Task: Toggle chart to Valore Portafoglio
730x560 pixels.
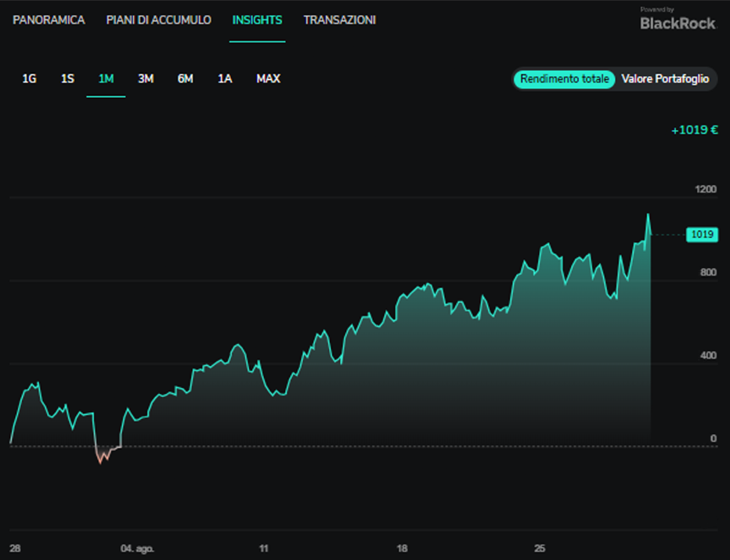Action: click(x=665, y=79)
